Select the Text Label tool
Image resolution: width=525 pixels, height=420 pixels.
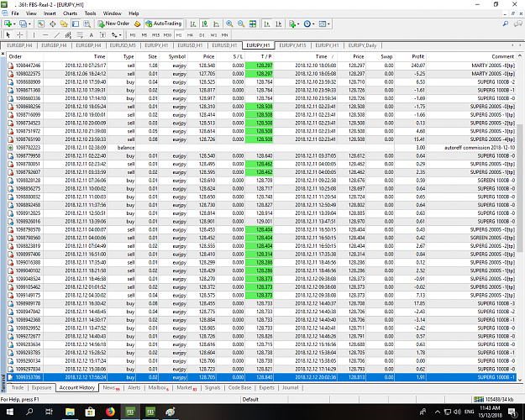102,34
